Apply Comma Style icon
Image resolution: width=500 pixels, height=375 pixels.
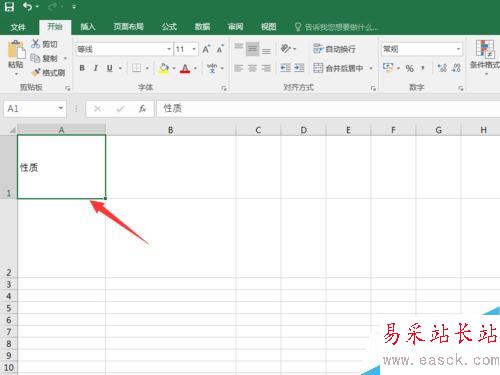coord(423,68)
